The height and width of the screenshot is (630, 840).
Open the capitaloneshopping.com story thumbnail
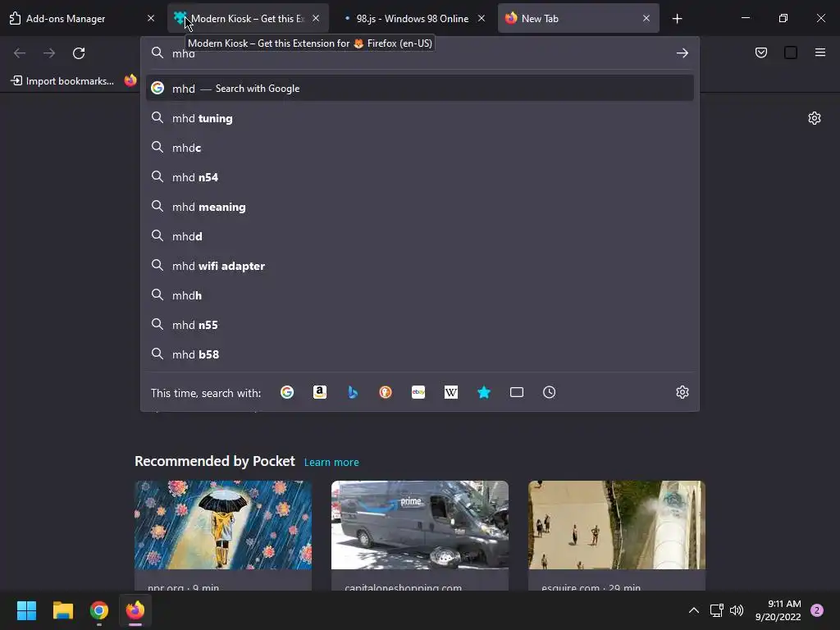(x=419, y=525)
